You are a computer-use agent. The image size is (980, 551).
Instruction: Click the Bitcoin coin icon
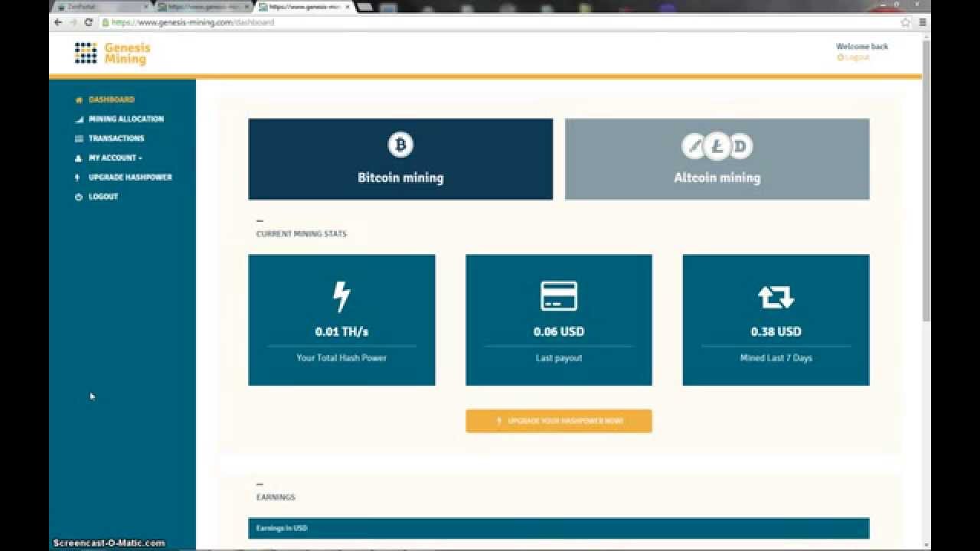click(400, 144)
